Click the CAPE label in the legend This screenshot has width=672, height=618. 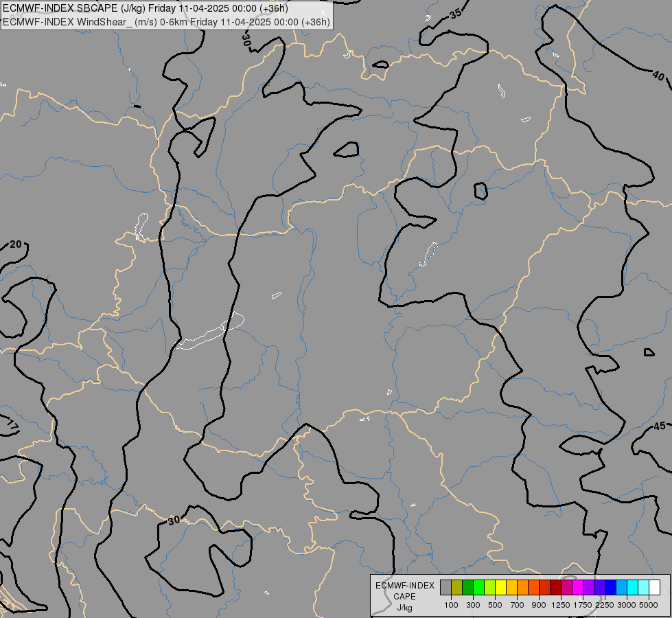[404, 597]
